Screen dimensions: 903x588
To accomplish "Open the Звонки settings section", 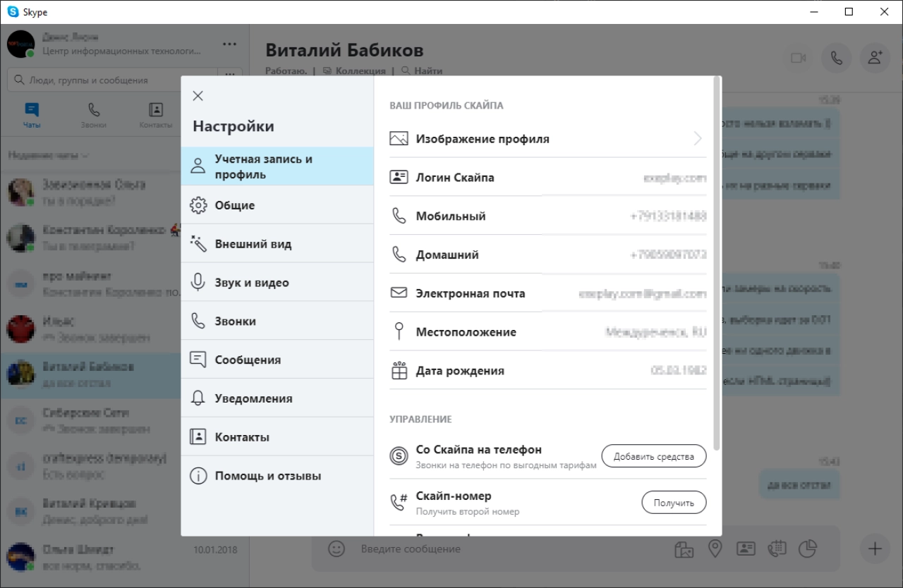I will point(277,321).
